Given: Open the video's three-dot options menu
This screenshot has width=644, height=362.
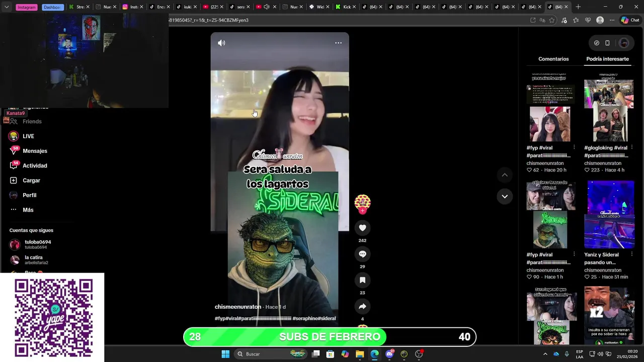Looking at the screenshot, I should coord(338,43).
